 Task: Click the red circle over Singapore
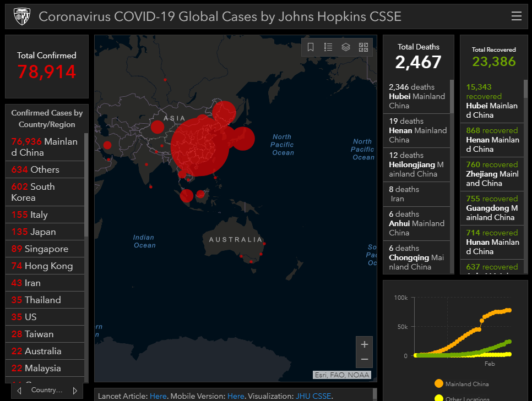click(x=186, y=196)
